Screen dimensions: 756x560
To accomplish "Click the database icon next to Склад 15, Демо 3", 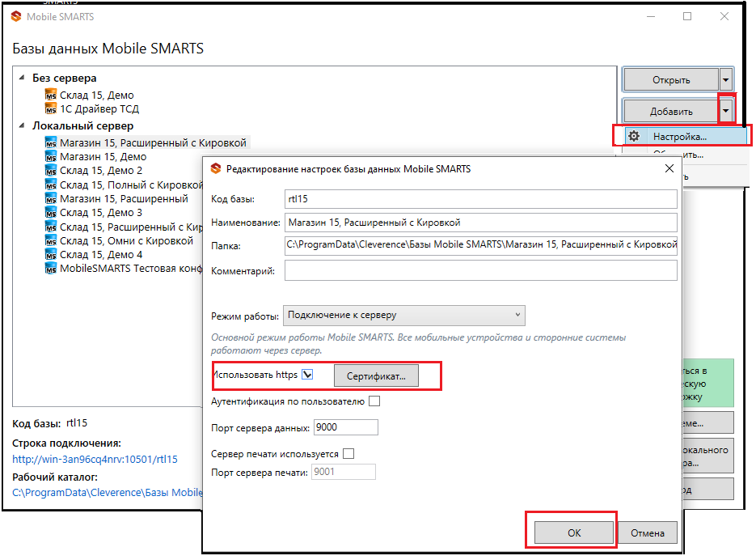I will pos(51,212).
